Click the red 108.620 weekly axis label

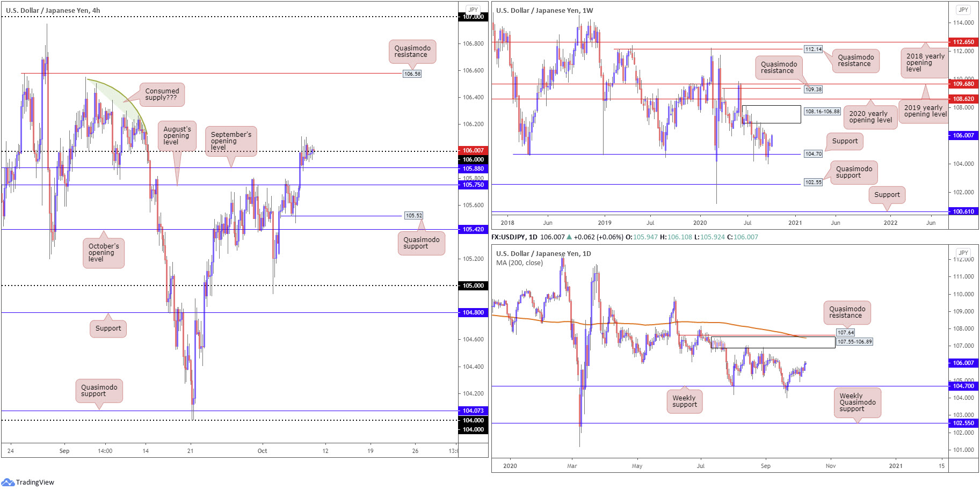(x=963, y=99)
